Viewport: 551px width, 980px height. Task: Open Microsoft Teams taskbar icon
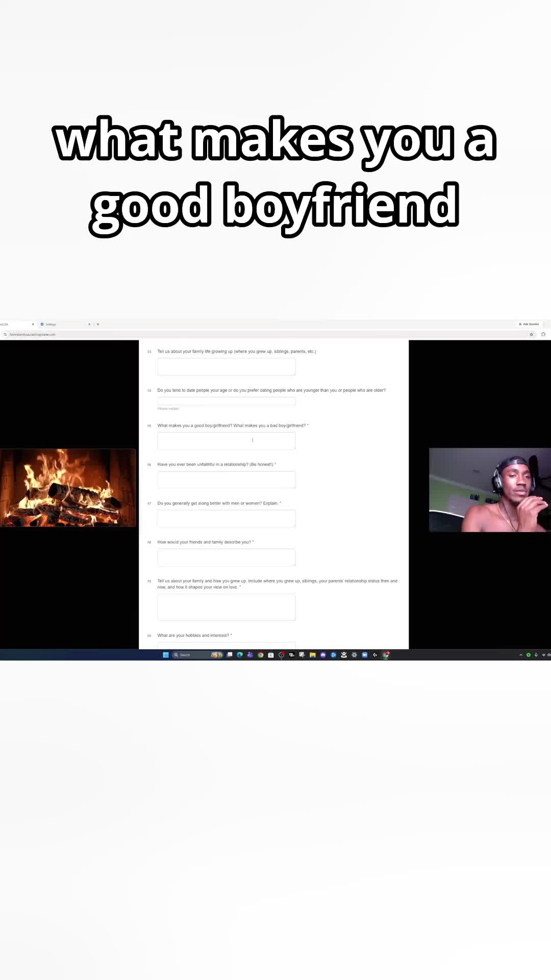tap(250, 655)
